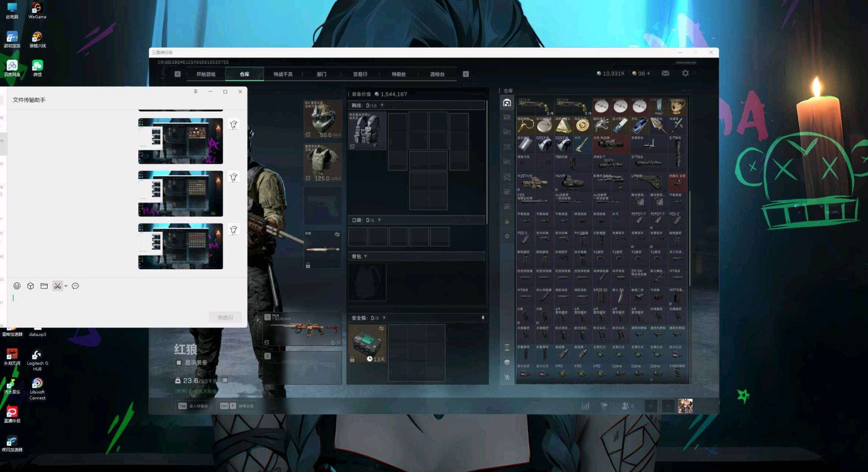
Task: Pin icon on the 安全箱 header
Action: [483, 318]
